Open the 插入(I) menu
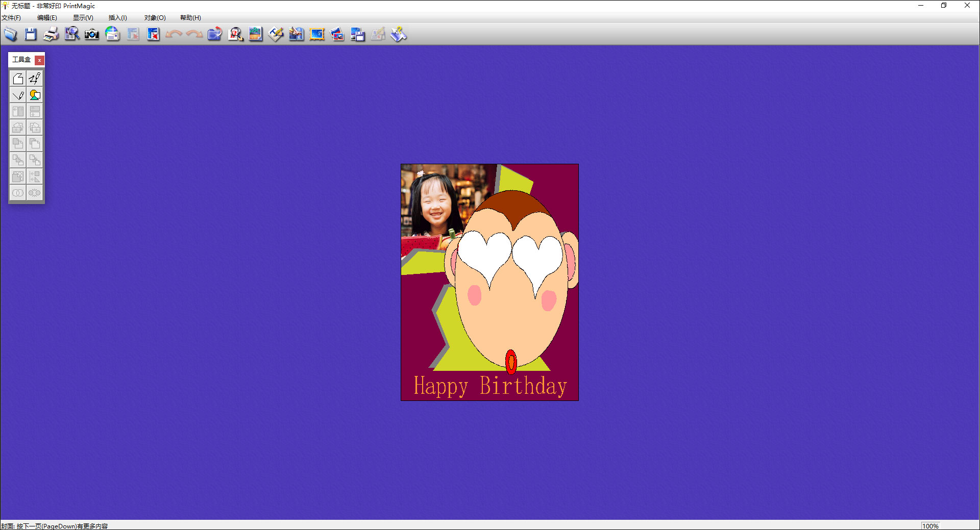 click(x=117, y=18)
